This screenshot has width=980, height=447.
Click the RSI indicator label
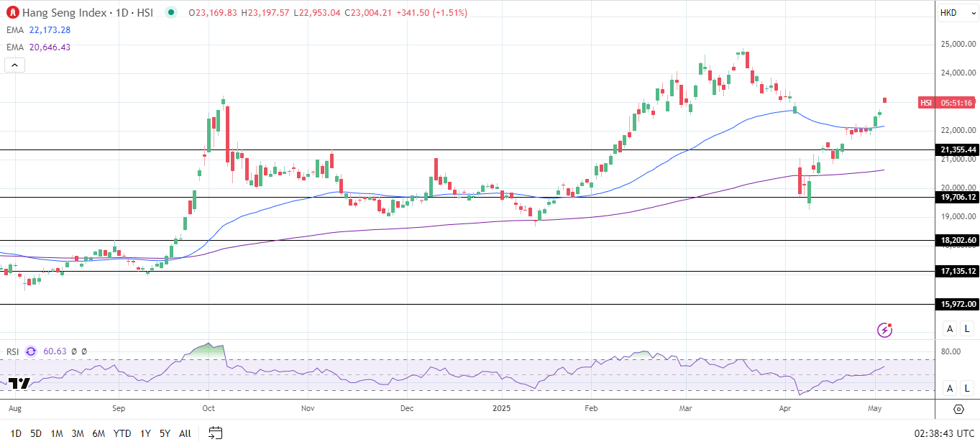[12, 351]
